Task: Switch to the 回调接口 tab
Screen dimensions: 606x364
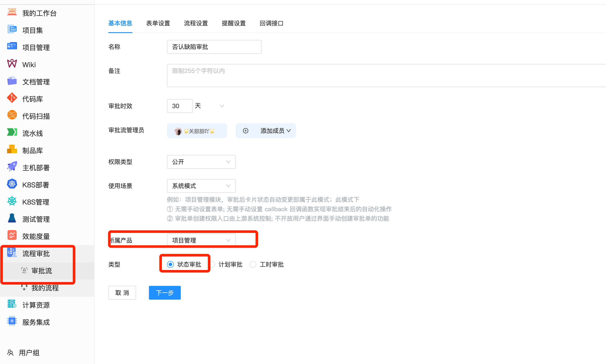Action: point(271,23)
